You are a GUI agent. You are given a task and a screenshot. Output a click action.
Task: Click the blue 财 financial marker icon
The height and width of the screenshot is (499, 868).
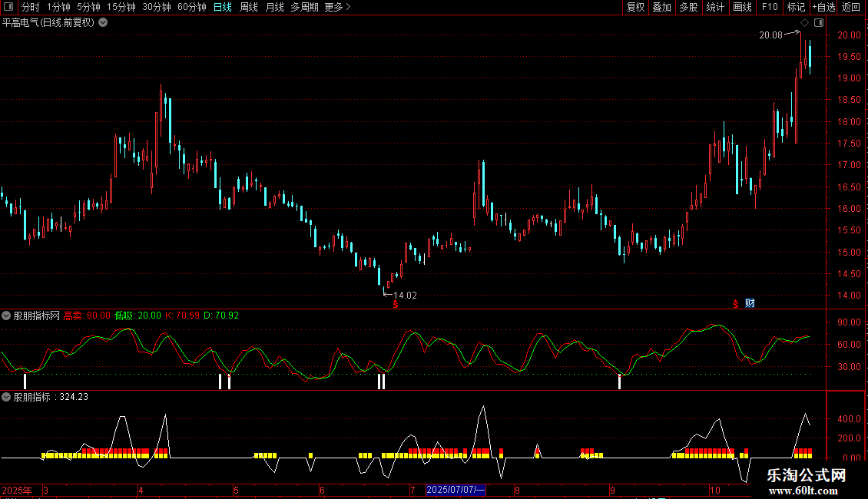pos(750,303)
